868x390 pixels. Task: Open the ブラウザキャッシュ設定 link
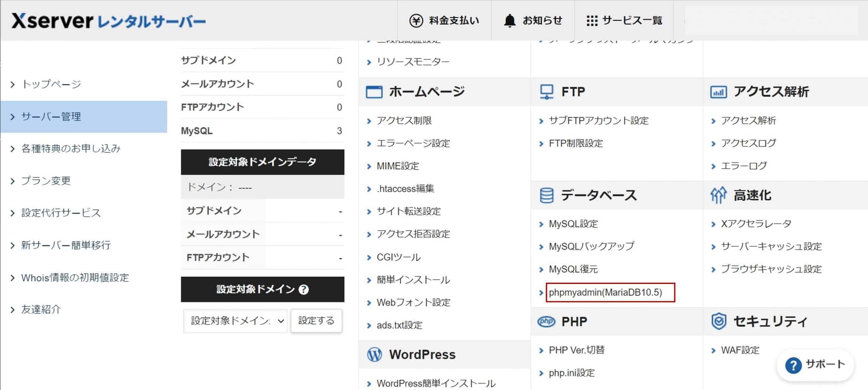771,269
